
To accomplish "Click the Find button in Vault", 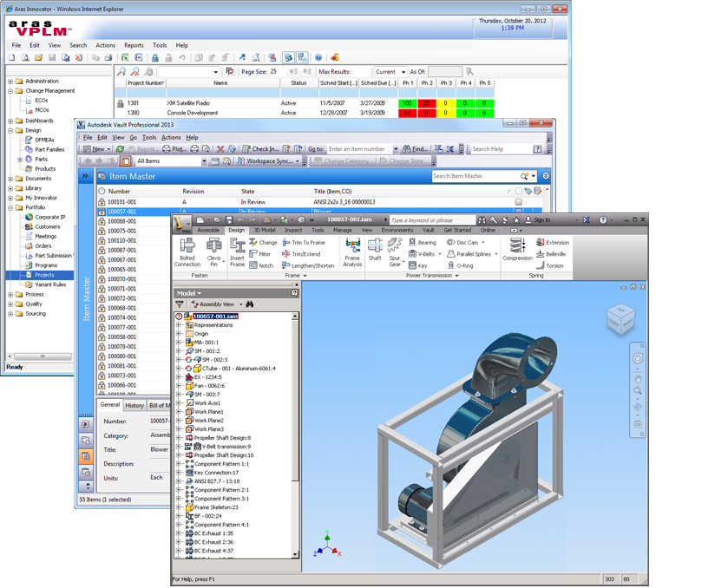I will click(x=415, y=149).
